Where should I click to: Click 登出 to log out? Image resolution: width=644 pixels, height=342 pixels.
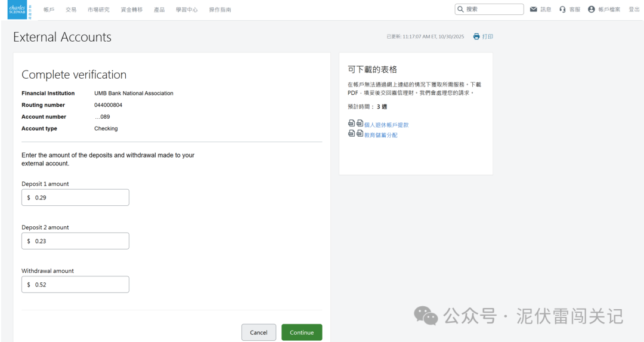point(634,9)
